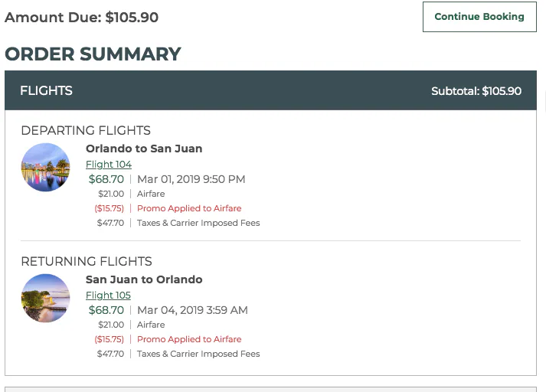546x392 pixels.
Task: Click departing Promo Applied to Airfare text
Action: coord(189,208)
